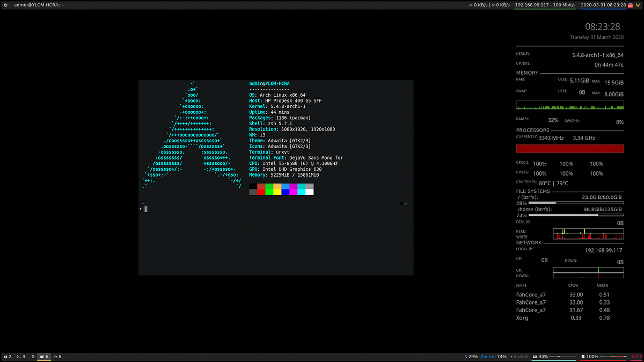The image size is (644, 362).
Task: Click the black color block in neofetch
Action: pyautogui.click(x=253, y=186)
